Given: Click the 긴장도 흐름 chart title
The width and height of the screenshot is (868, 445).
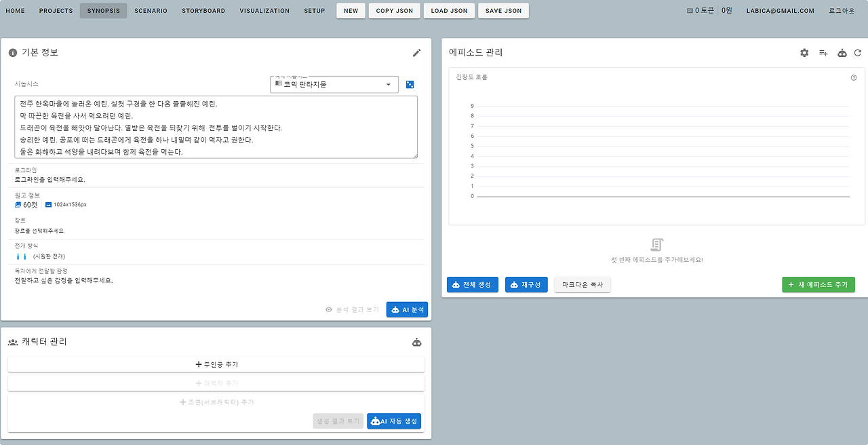Looking at the screenshot, I should [x=472, y=77].
